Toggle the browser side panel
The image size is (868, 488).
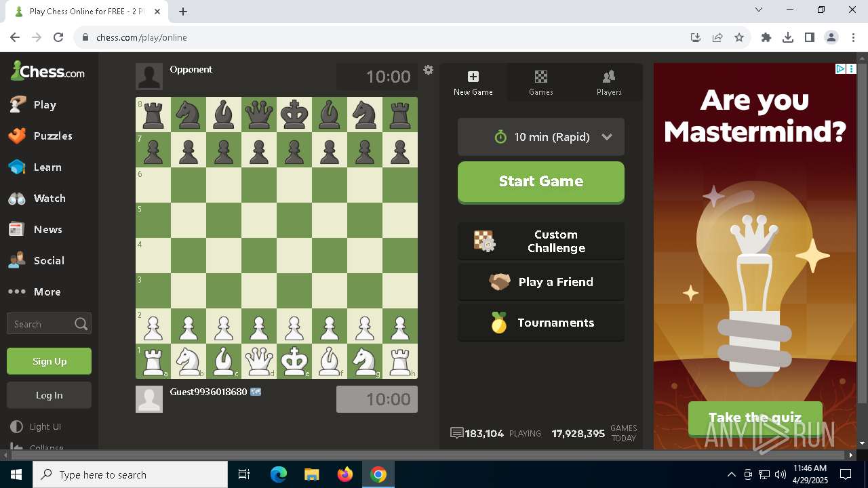(810, 37)
